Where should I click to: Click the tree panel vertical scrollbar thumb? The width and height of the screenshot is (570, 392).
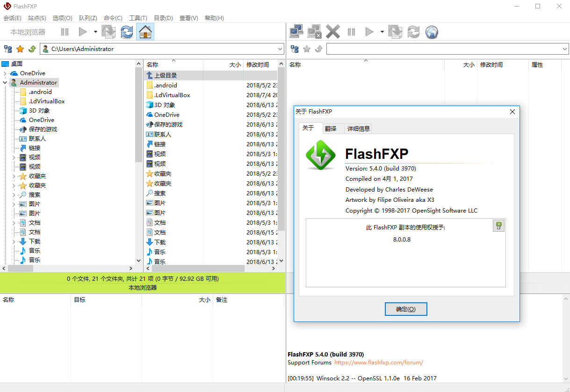(138, 114)
